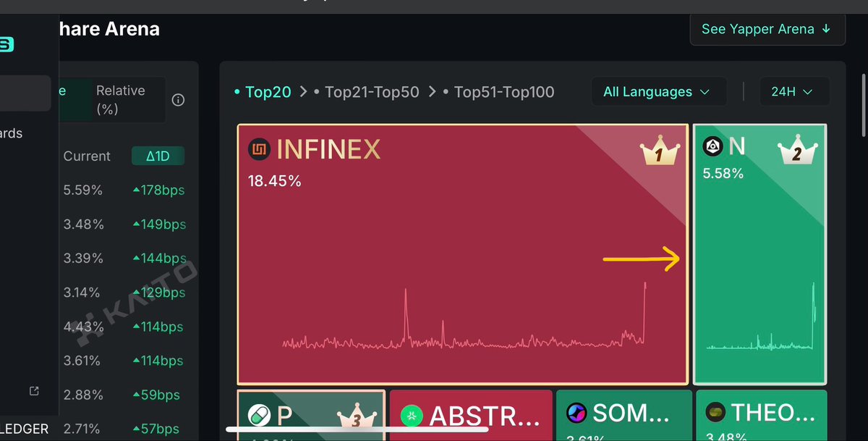Click the rank 3 crown badge

[356, 416]
